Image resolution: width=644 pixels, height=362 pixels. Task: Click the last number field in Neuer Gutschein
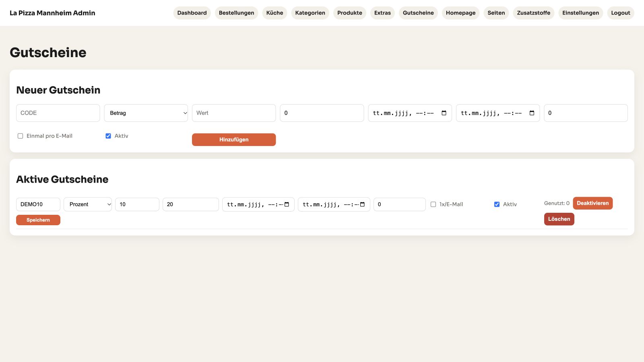coord(586,113)
